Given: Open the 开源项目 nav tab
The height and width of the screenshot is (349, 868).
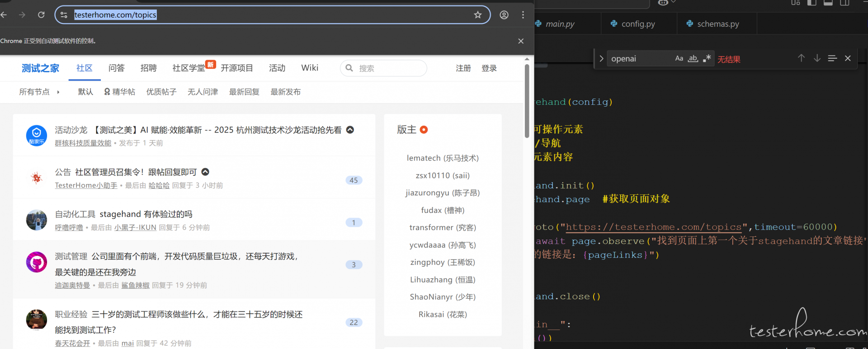Looking at the screenshot, I should (237, 68).
